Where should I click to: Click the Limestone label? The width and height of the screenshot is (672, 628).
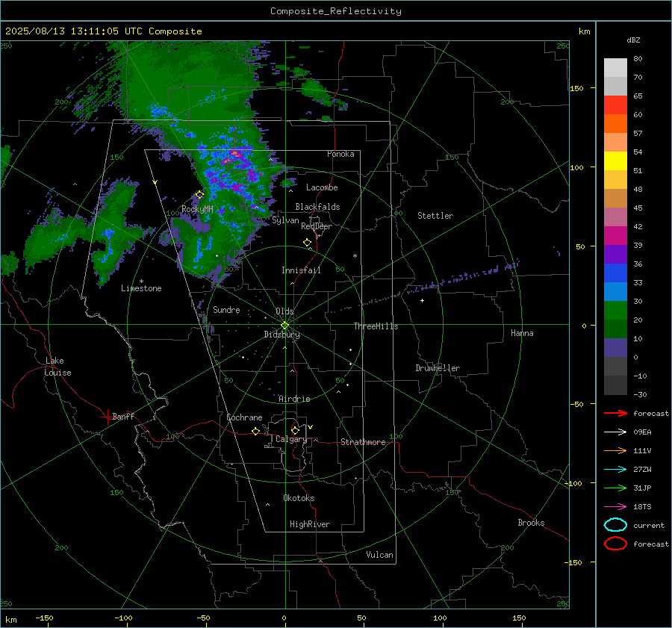pos(141,288)
